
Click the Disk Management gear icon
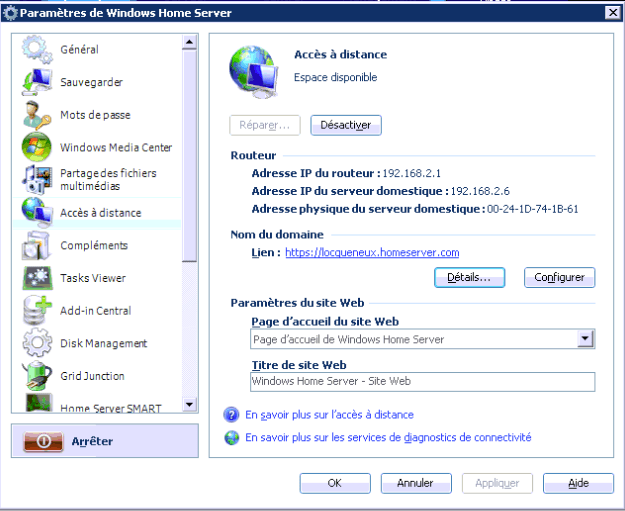pos(37,342)
